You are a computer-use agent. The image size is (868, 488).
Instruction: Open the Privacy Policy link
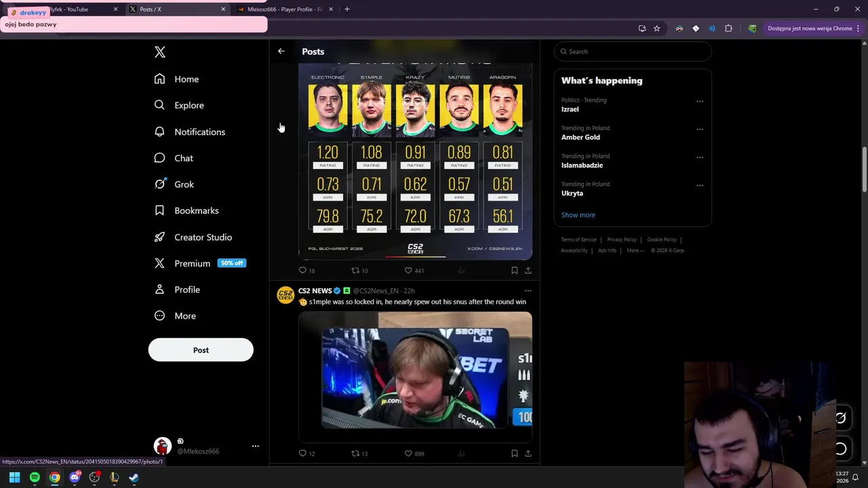(622, 239)
